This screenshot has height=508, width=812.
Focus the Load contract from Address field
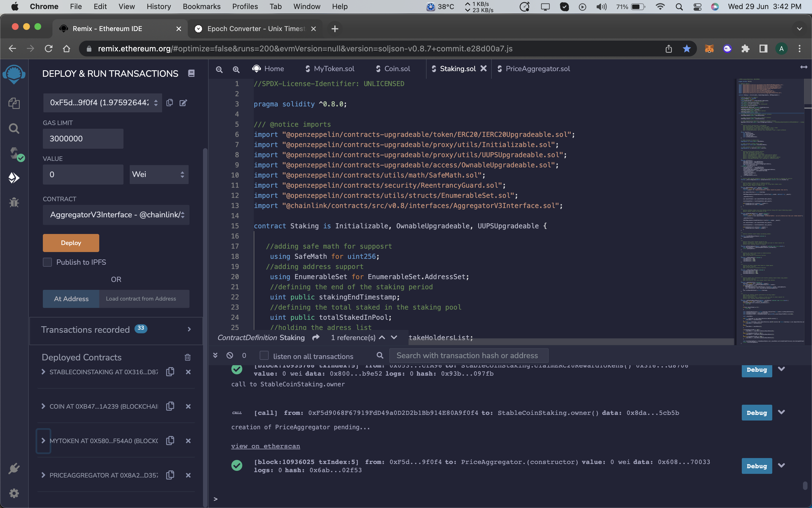coord(144,299)
